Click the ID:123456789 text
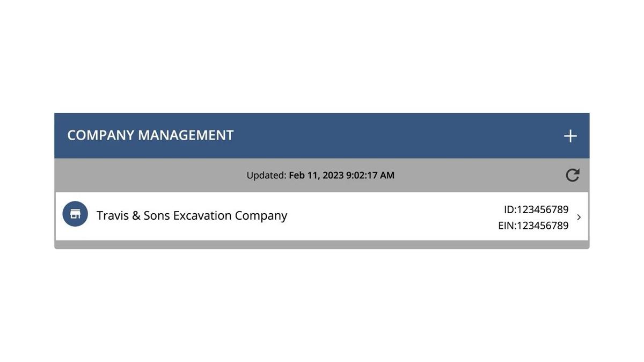This screenshot has width=644, height=362. pos(536,209)
